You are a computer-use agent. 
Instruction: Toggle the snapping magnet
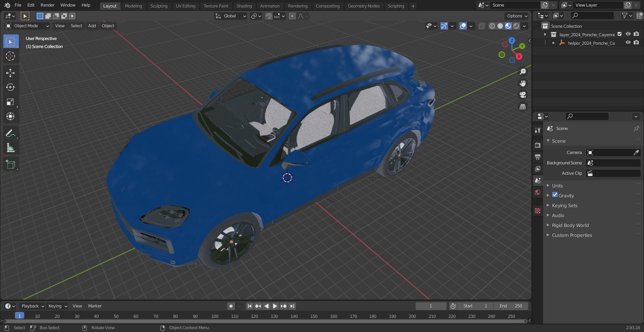pos(269,16)
